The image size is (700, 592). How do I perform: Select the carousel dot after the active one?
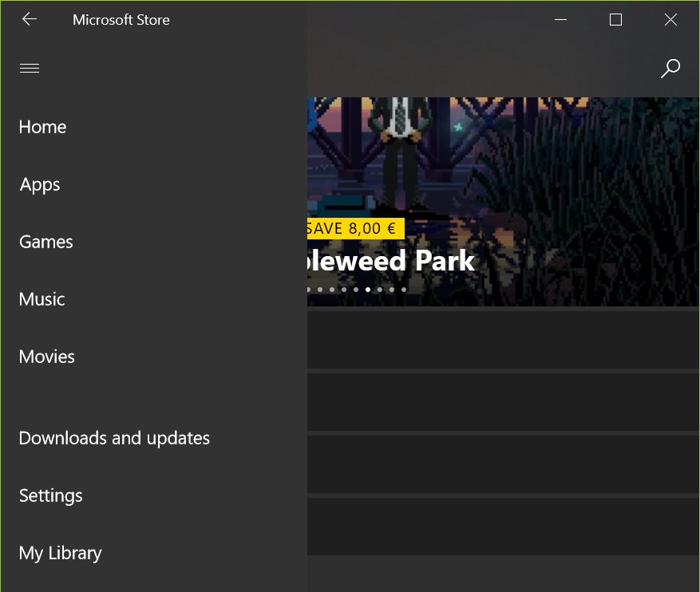pos(380,290)
